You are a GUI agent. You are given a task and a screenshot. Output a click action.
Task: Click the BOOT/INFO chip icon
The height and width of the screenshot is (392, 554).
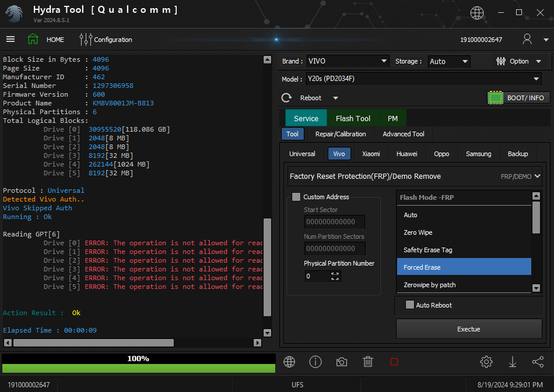495,98
